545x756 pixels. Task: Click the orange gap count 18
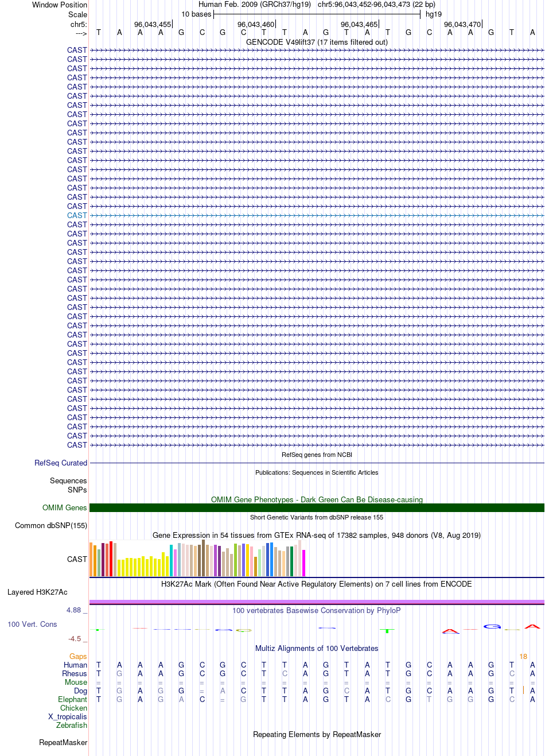(523, 656)
